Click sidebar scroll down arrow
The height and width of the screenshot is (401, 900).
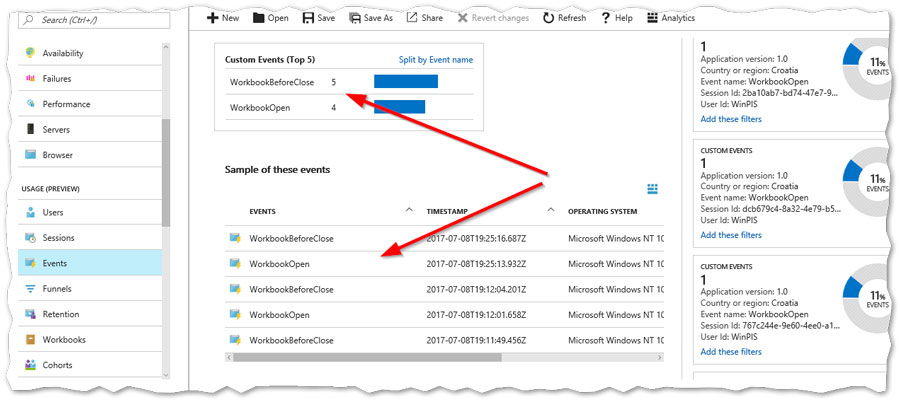166,375
